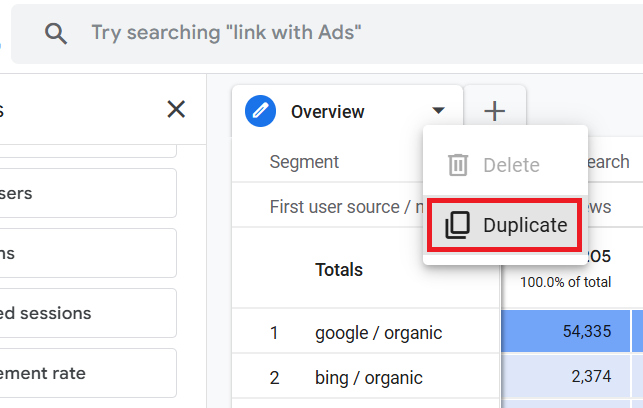Click the Totals row label
Viewport: 643px width, 408px height.
pos(339,269)
